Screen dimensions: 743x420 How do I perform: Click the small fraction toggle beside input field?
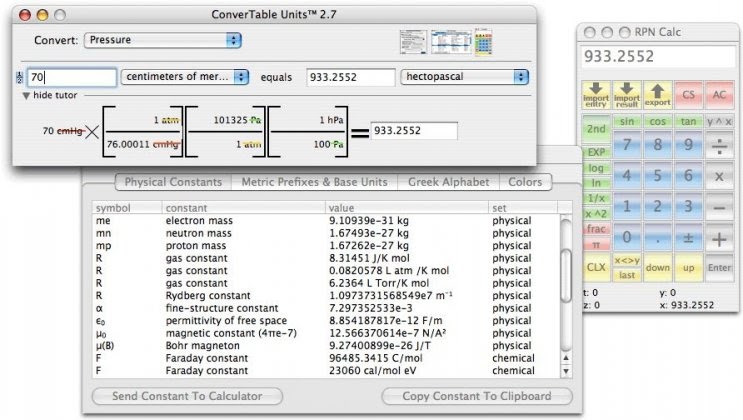tap(19, 77)
